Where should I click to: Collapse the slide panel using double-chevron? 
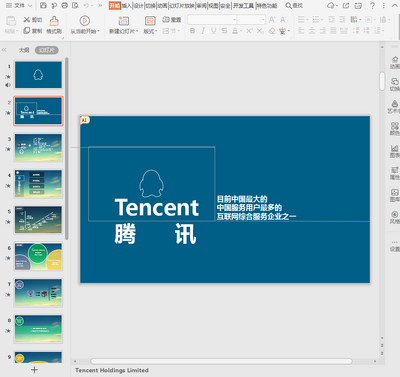tap(4, 50)
